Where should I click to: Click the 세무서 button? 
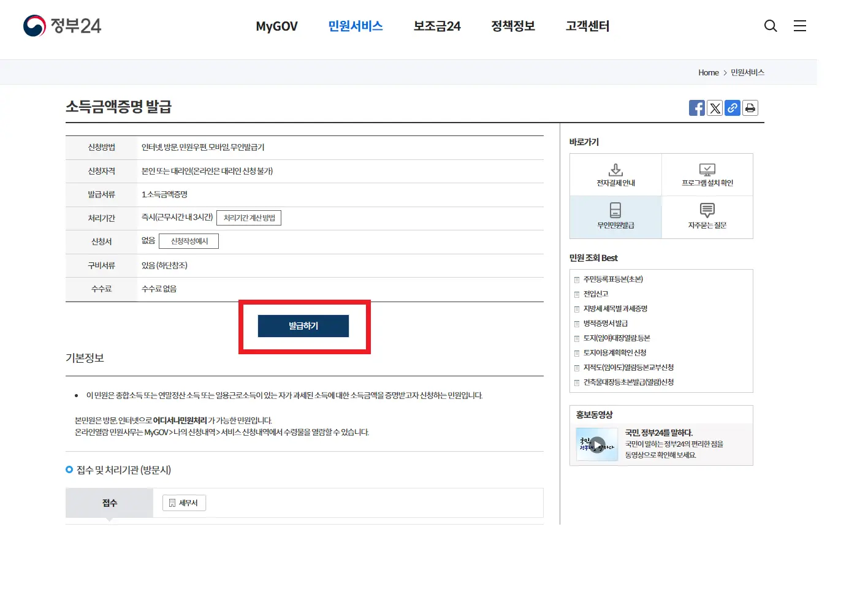[x=184, y=503]
